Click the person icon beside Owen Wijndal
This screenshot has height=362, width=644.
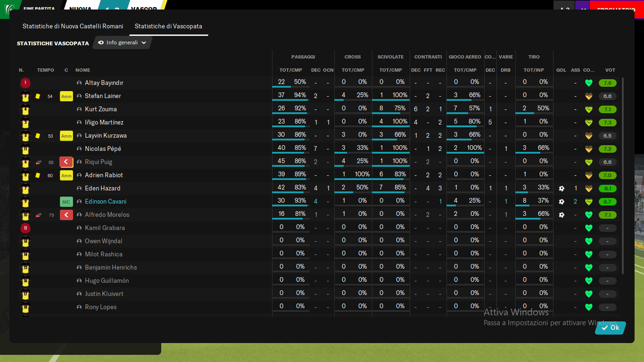pyautogui.click(x=79, y=241)
